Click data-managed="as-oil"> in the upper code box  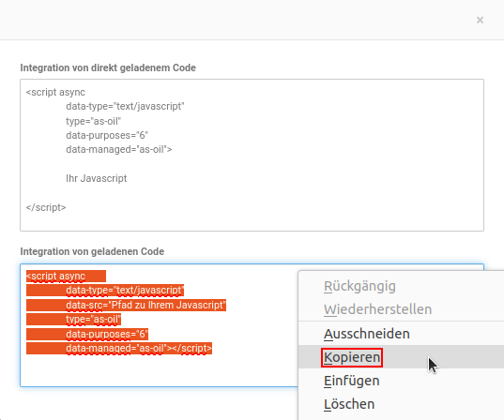click(x=119, y=149)
